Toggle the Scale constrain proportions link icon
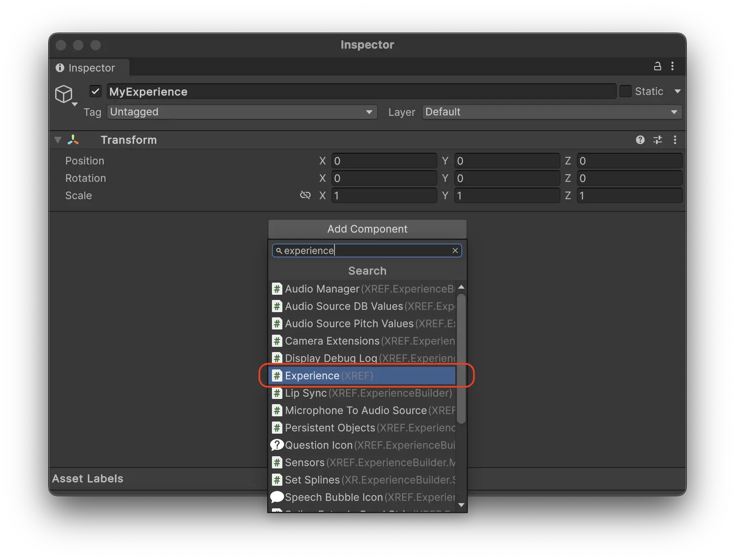The height and width of the screenshot is (560, 735). point(305,195)
